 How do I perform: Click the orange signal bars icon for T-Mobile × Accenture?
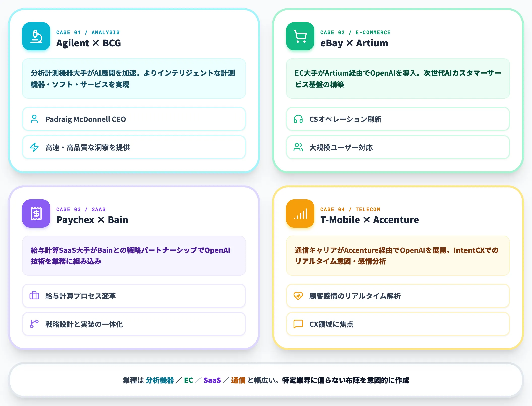[x=300, y=214]
